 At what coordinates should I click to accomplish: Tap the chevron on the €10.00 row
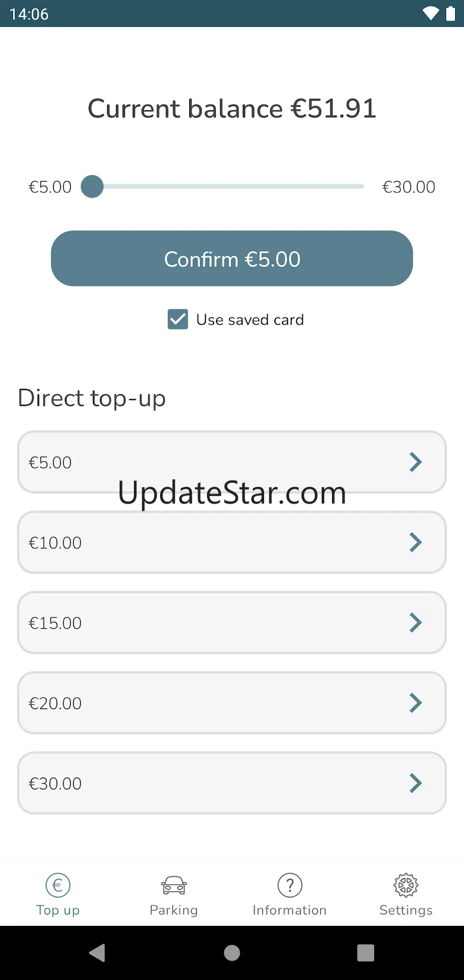pos(416,542)
